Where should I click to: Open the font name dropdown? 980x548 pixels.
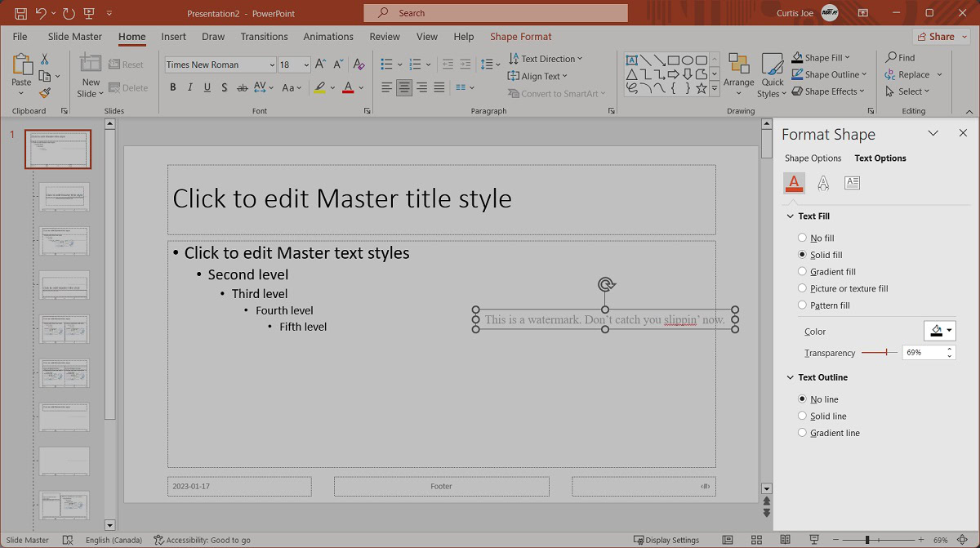click(x=272, y=65)
